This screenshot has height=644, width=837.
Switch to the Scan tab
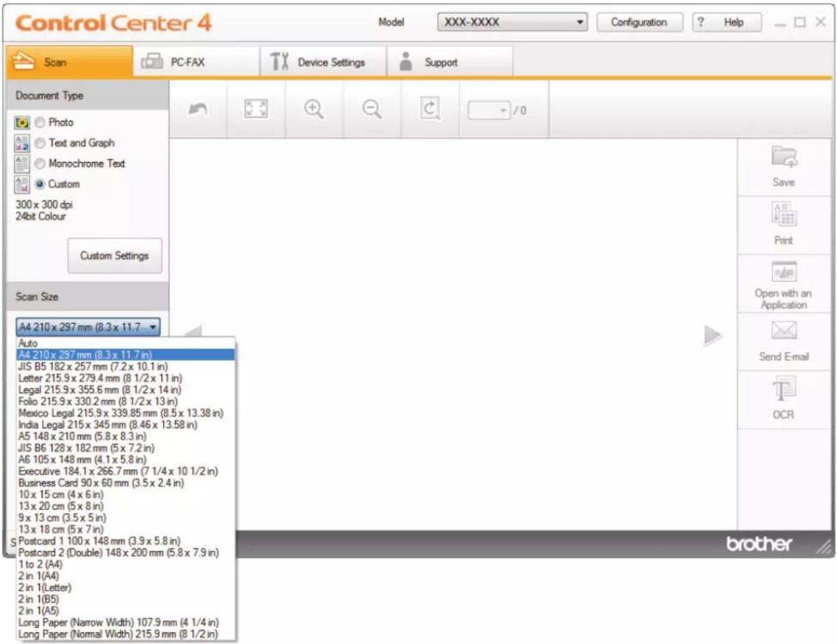(x=69, y=62)
